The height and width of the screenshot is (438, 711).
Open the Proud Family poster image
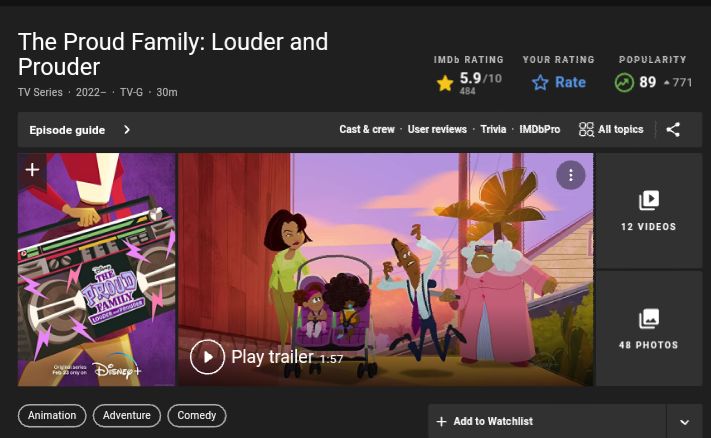coord(97,270)
